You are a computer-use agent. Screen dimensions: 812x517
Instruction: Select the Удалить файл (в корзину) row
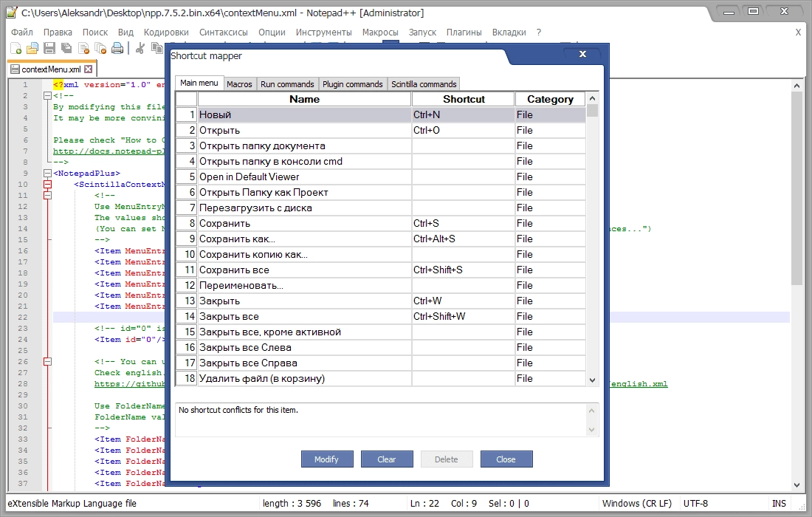381,379
